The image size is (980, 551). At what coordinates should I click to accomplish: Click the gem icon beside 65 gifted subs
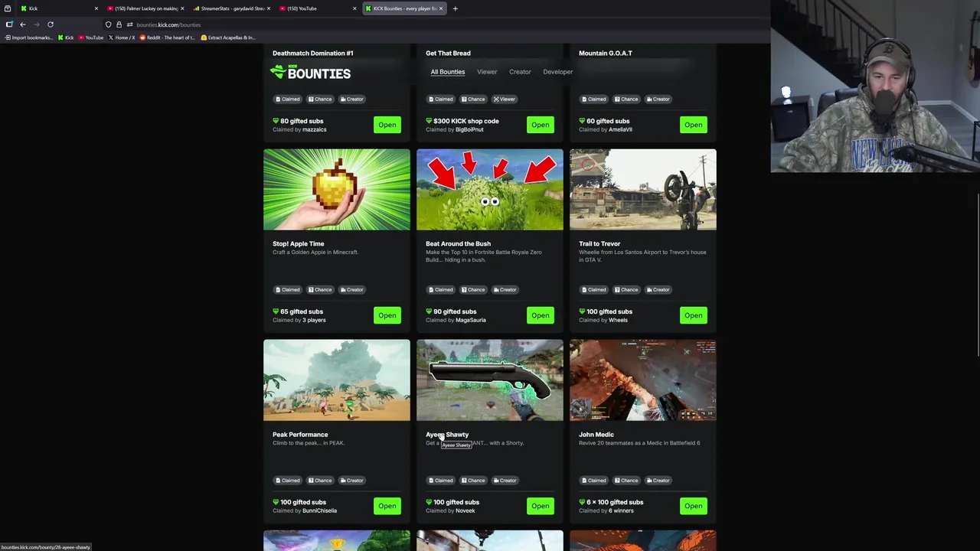coord(276,311)
